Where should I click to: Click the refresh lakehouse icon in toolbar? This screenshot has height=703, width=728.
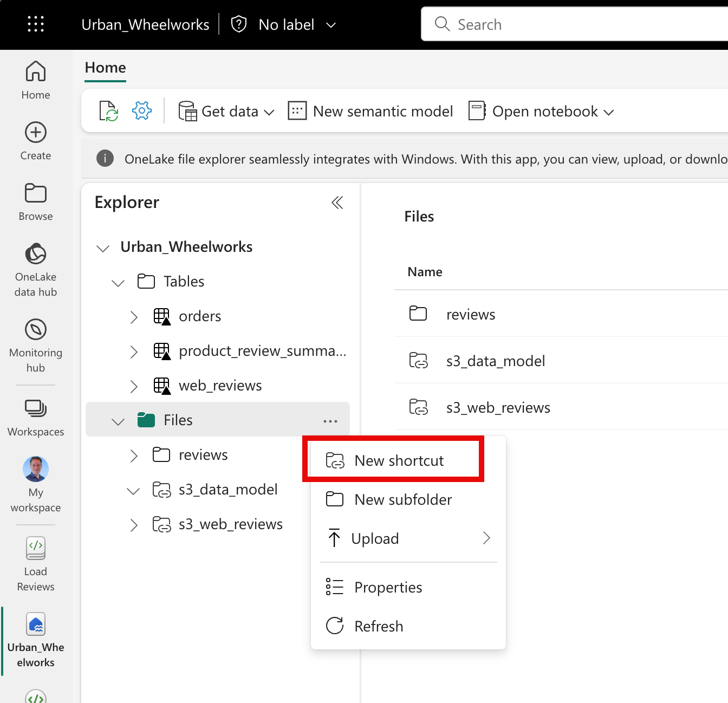click(108, 111)
